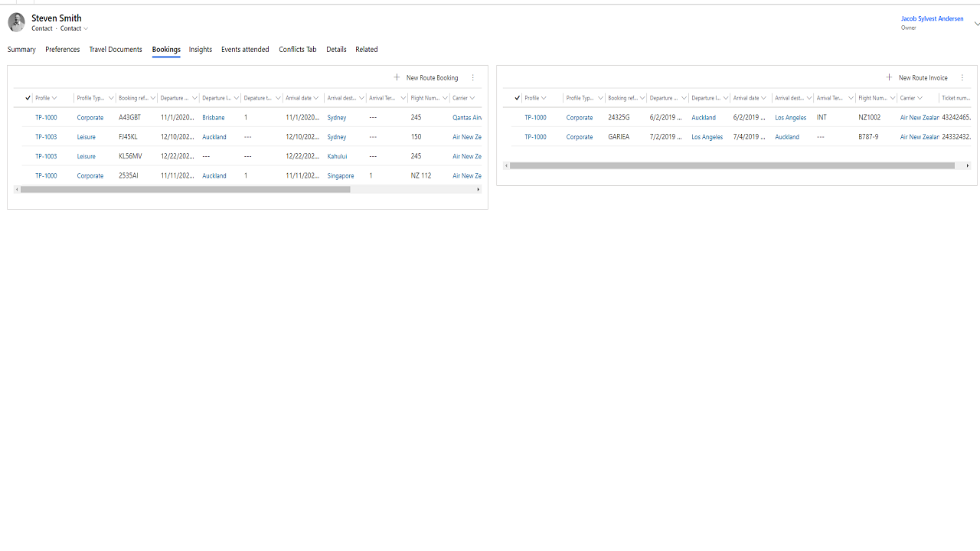This screenshot has width=980, height=551.
Task: Open Arrival date column menu in Booking grid
Action: click(316, 98)
